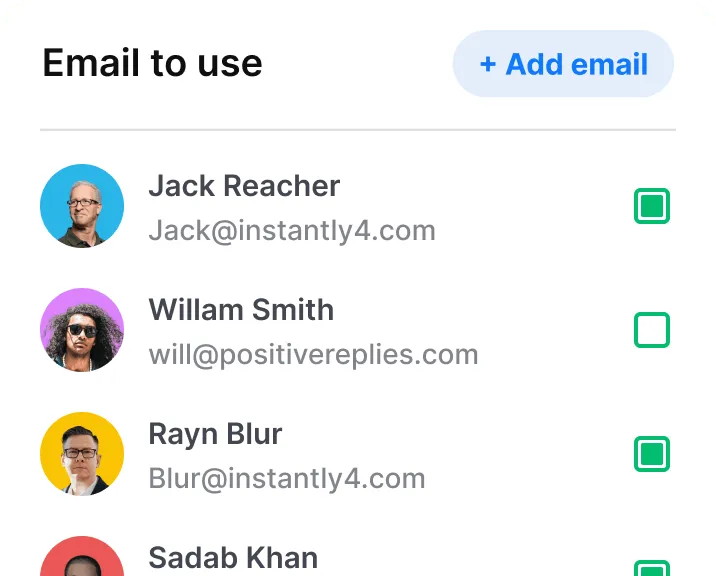Click Sadab Khan's red avatar
The width and height of the screenshot is (716, 576).
point(82,556)
